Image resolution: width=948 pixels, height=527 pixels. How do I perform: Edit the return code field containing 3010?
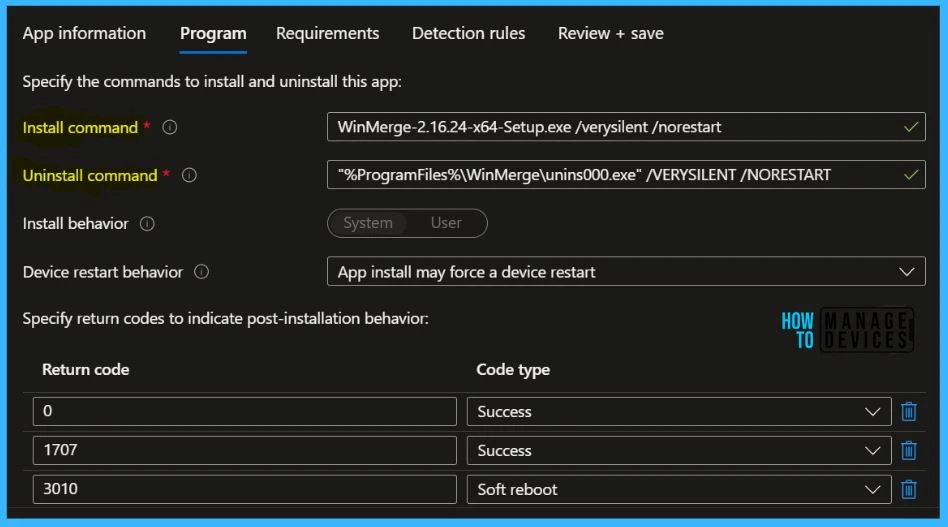245,489
